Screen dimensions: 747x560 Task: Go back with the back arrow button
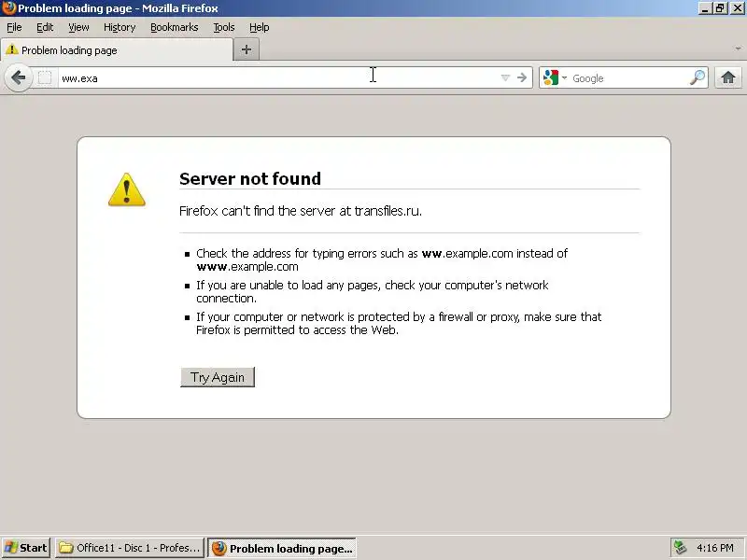click(x=18, y=77)
